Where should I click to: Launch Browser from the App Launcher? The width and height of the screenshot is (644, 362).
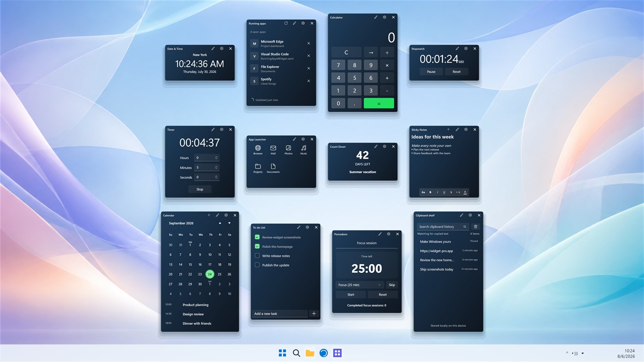(x=258, y=150)
